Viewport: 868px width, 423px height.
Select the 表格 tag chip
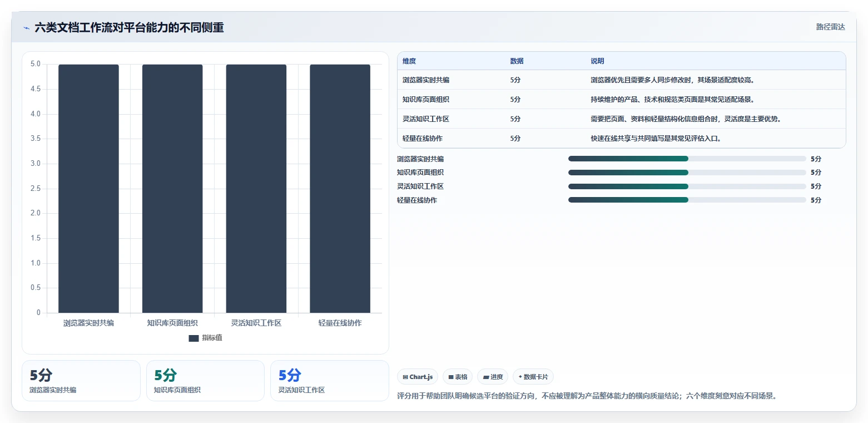point(458,377)
